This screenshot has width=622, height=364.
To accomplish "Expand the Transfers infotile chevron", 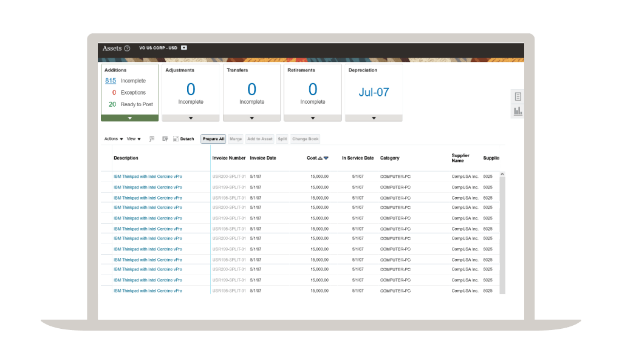I will pyautogui.click(x=251, y=117).
